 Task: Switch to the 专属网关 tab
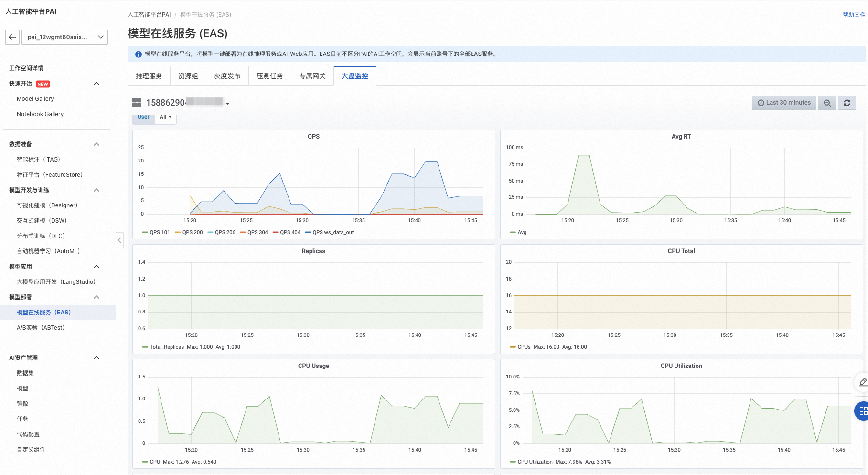tap(312, 76)
